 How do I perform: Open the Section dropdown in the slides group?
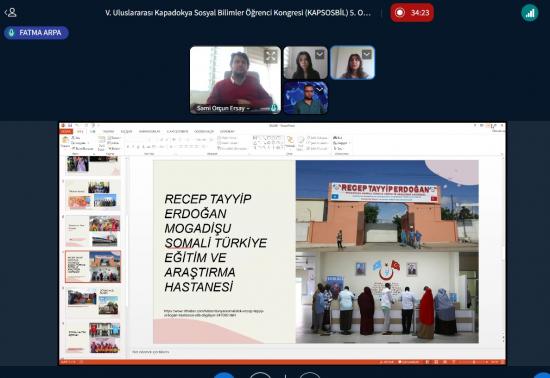(114, 148)
